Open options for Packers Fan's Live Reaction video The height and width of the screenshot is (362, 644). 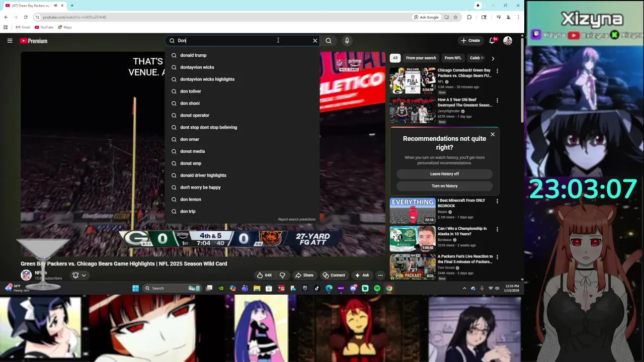point(497,257)
